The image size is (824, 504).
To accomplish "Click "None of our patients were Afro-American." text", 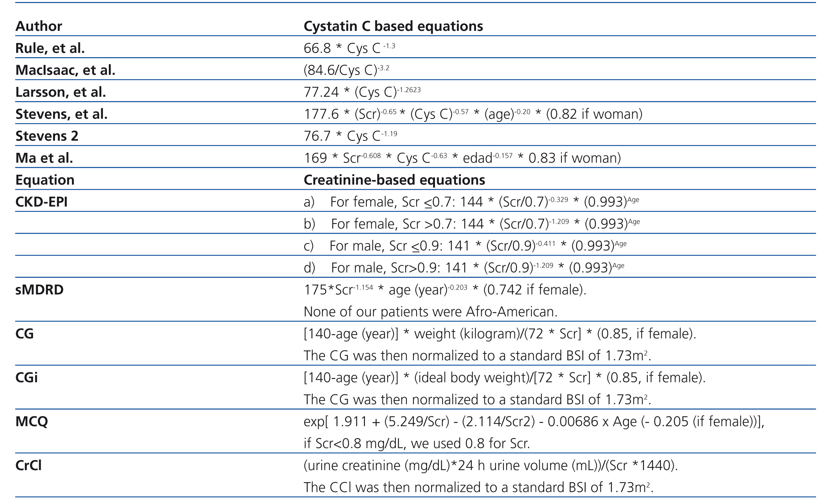I will pos(430,312).
